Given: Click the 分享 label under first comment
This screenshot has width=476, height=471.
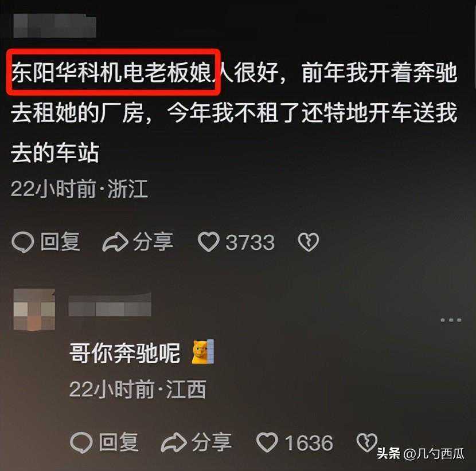Looking at the screenshot, I should coord(153,242).
